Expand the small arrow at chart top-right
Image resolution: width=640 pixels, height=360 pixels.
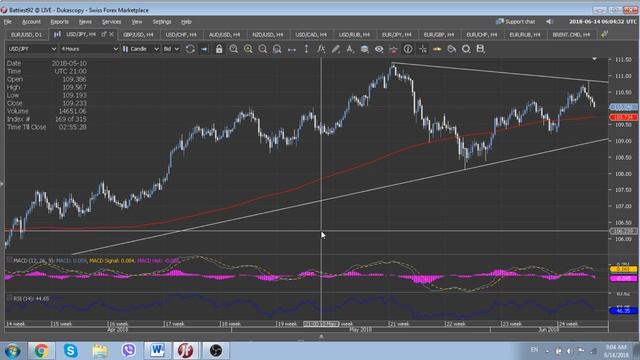(x=594, y=60)
